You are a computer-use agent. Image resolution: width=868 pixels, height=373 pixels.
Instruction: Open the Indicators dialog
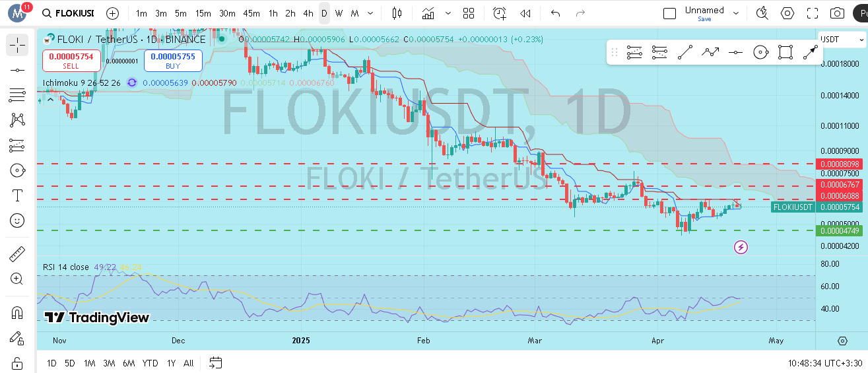[x=428, y=13]
